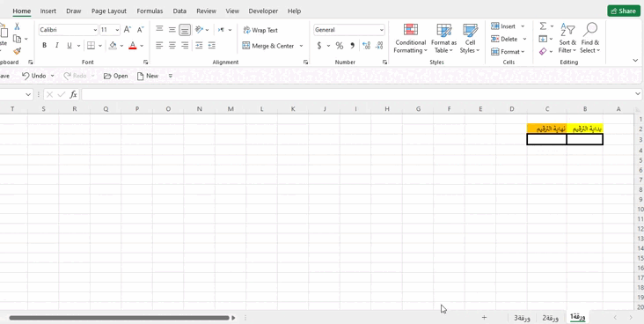Viewport: 644px width, 324px height.
Task: Open the Font Color dropdown arrow
Action: [142, 46]
